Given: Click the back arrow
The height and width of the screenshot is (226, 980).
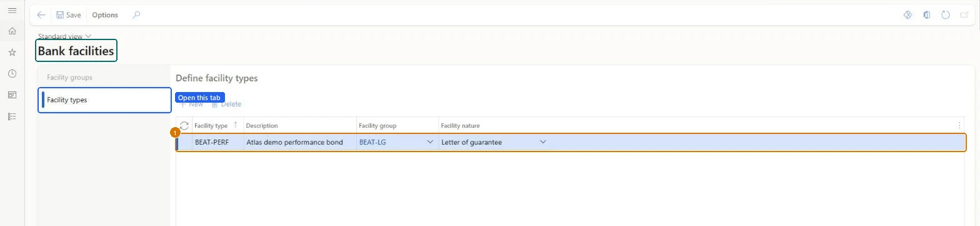Looking at the screenshot, I should (x=41, y=15).
